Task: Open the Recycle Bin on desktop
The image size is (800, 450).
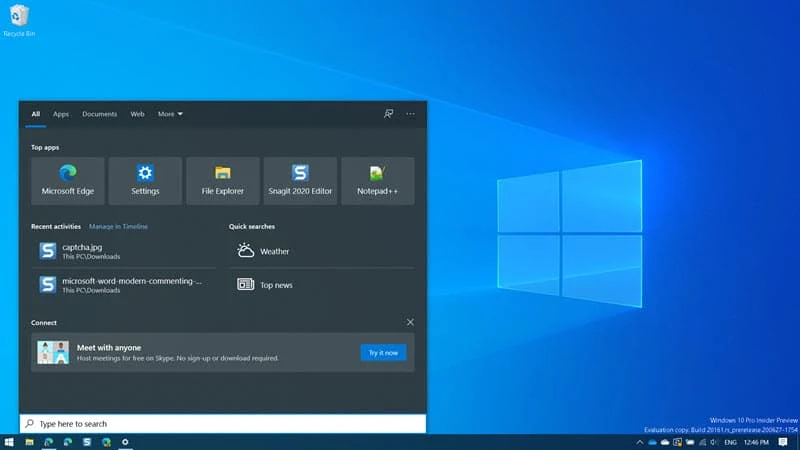Action: point(19,20)
